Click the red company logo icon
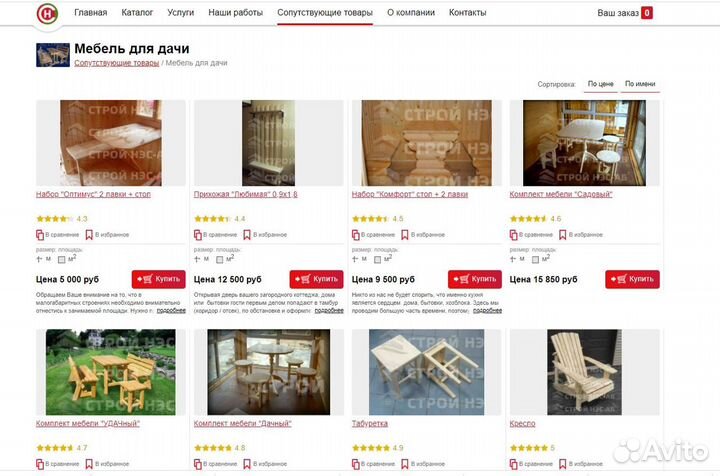The height and width of the screenshot is (476, 720). coord(47,14)
